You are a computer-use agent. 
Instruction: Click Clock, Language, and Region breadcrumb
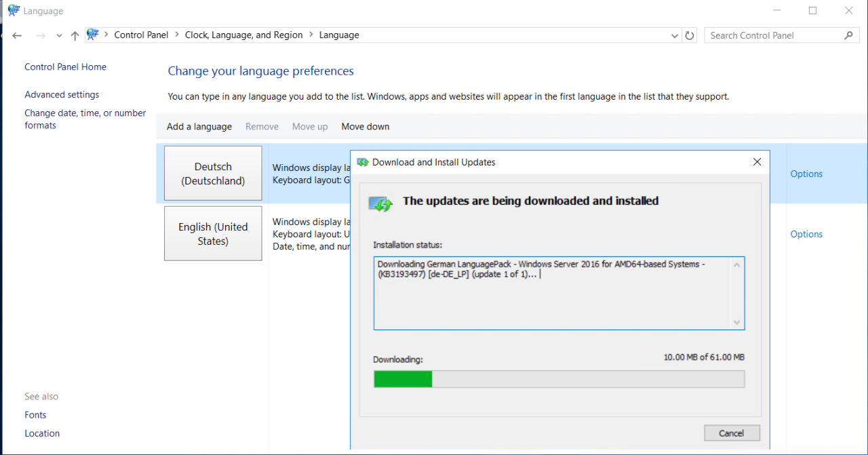pos(244,35)
